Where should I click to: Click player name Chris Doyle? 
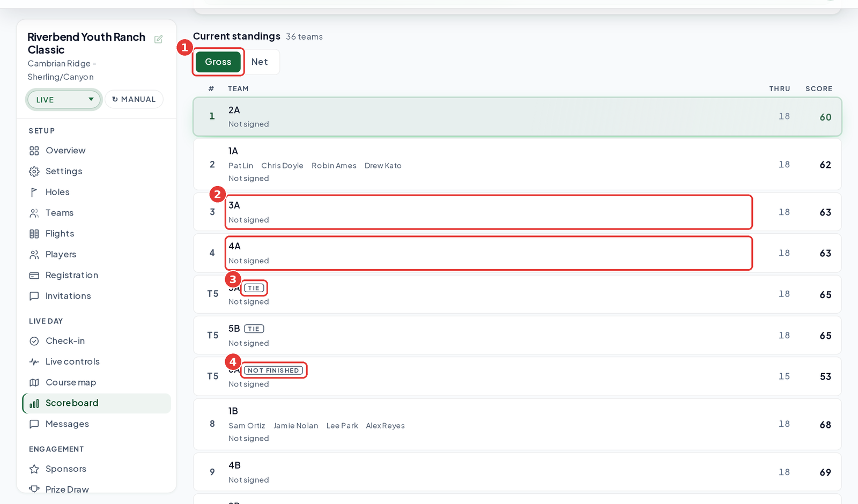coord(282,166)
